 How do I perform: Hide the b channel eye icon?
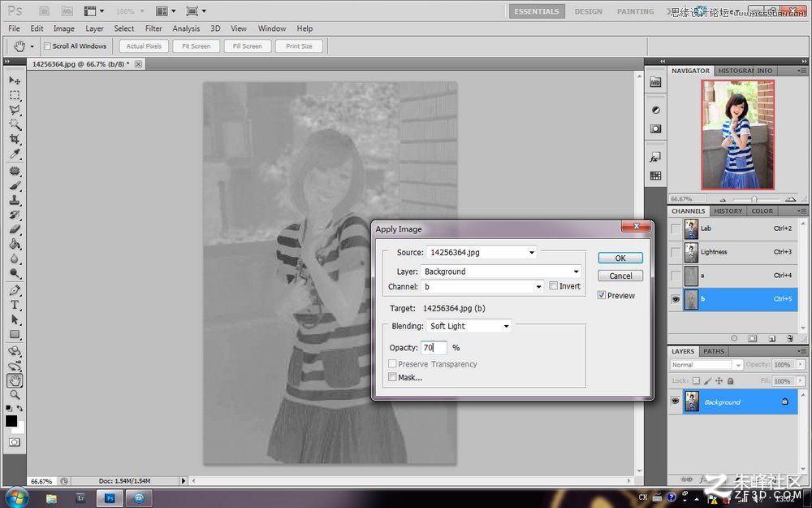pos(676,299)
